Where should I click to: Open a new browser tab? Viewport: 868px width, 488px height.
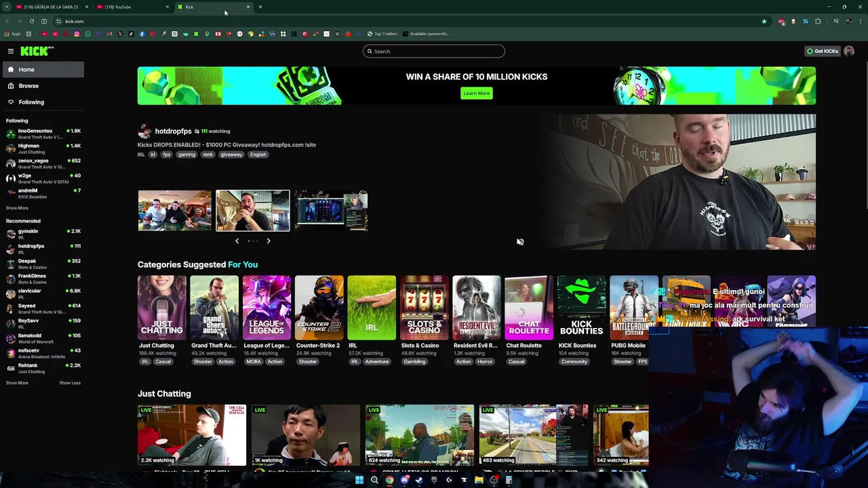tap(260, 7)
